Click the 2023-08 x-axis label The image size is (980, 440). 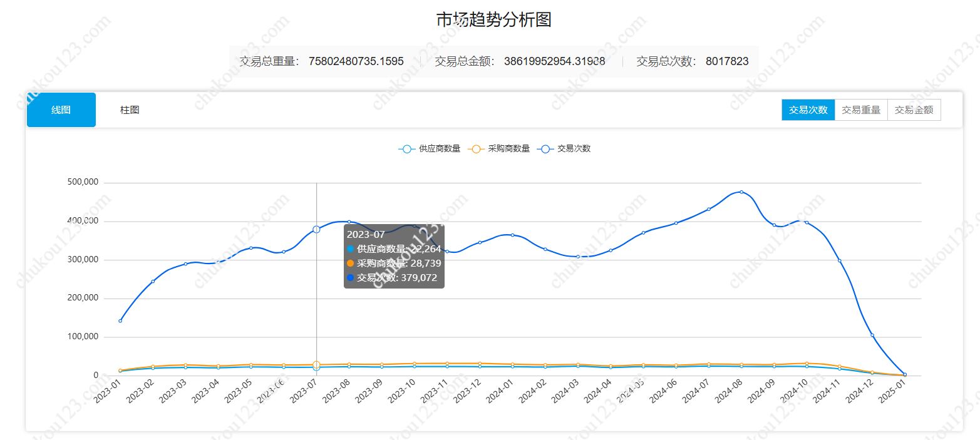pyautogui.click(x=335, y=392)
